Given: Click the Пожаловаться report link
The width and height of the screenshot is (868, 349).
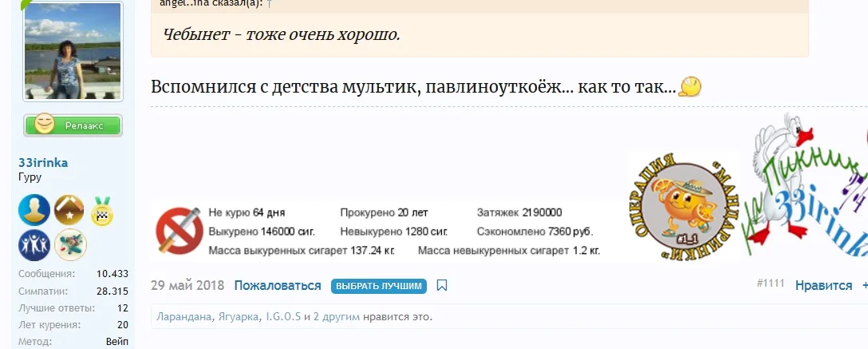Looking at the screenshot, I should pyautogui.click(x=278, y=285).
